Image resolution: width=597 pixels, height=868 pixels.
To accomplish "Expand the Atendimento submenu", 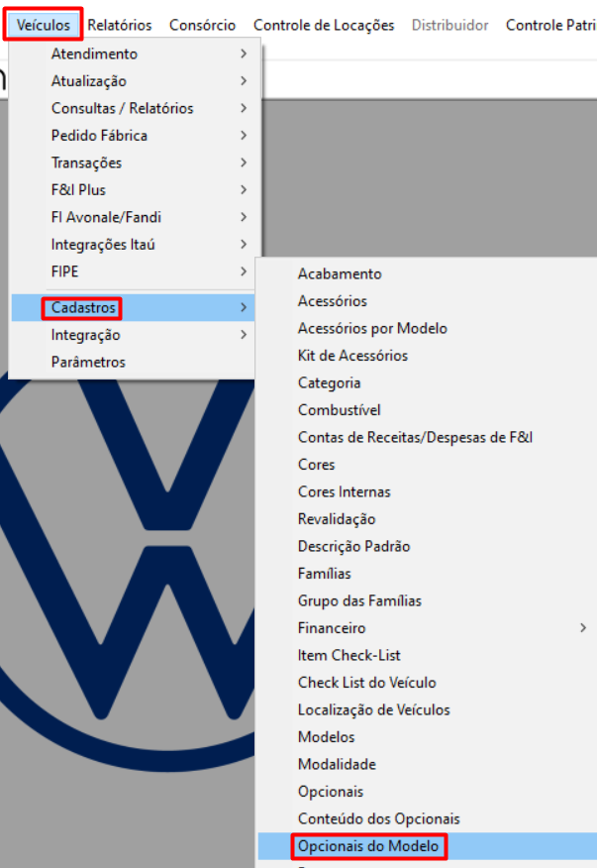I will pyautogui.click(x=134, y=54).
